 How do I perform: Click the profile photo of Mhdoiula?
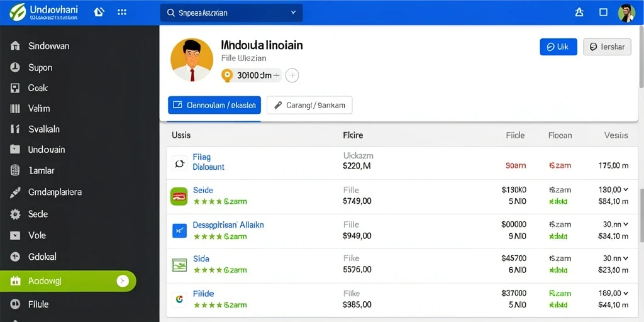click(x=192, y=60)
